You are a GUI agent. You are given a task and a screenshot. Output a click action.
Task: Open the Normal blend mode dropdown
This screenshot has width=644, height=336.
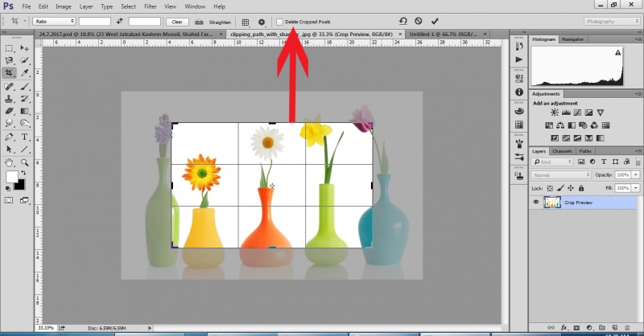coord(561,174)
